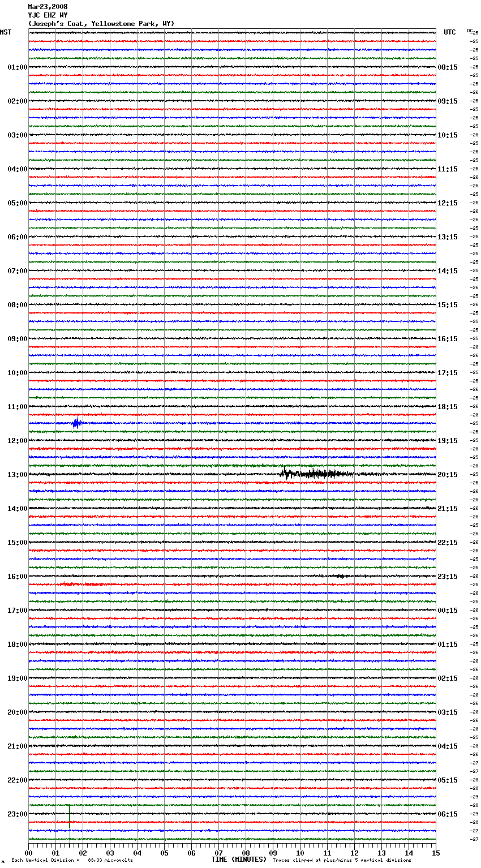The image size is (481, 868).
Task: Select the 05:00 MST time label
Action: tap(18, 203)
